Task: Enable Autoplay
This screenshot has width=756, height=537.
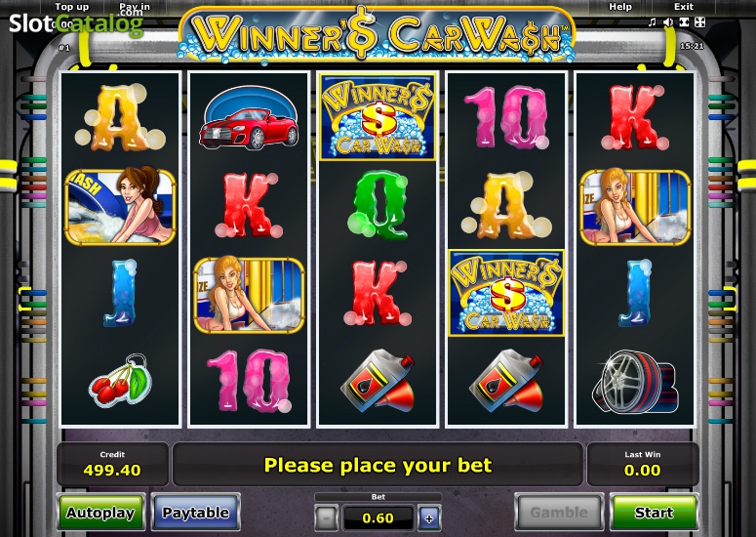Action: point(100,512)
